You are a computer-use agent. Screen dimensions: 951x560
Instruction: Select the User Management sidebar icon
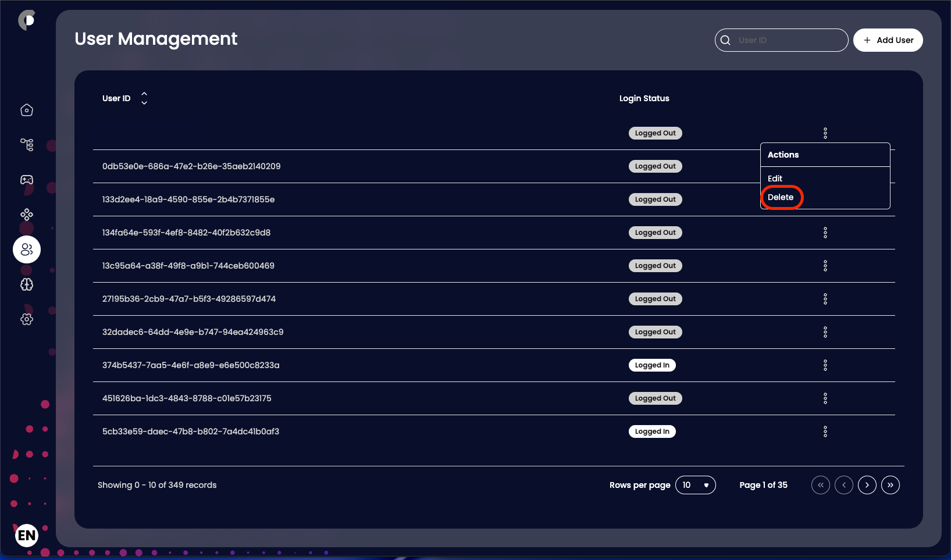26,249
